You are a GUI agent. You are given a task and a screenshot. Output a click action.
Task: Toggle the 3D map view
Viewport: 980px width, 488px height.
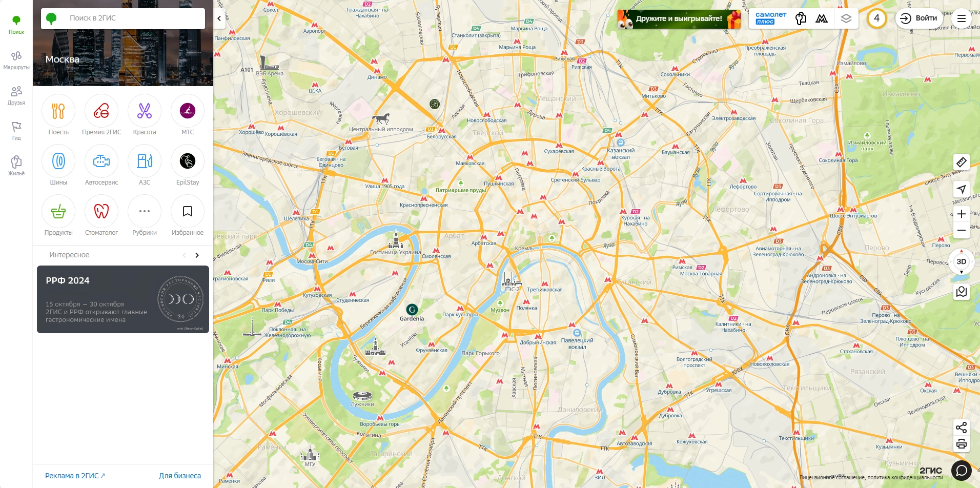tap(962, 261)
